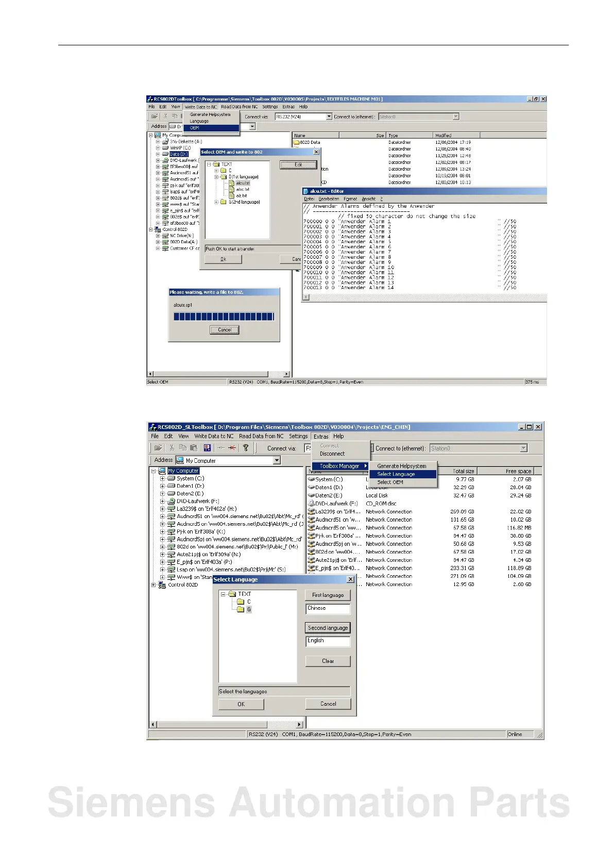Click Ok button in Select OEM dialog

pos(223,259)
